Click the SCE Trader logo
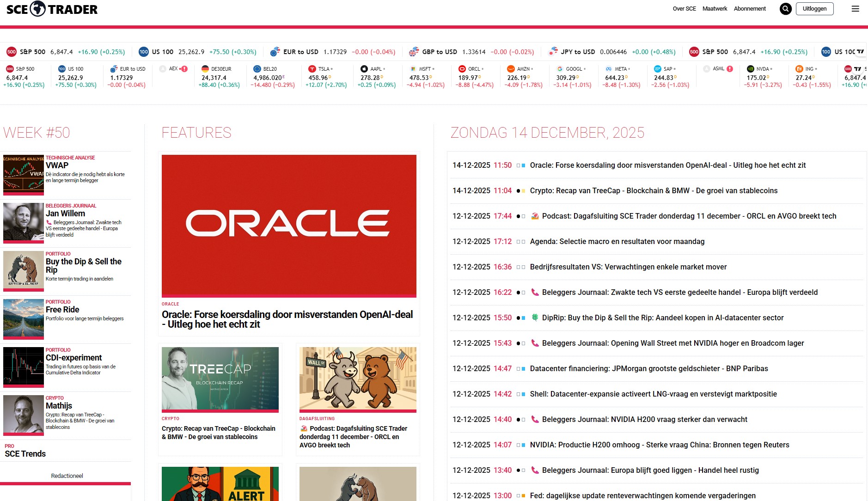This screenshot has width=868, height=501. pyautogui.click(x=52, y=9)
